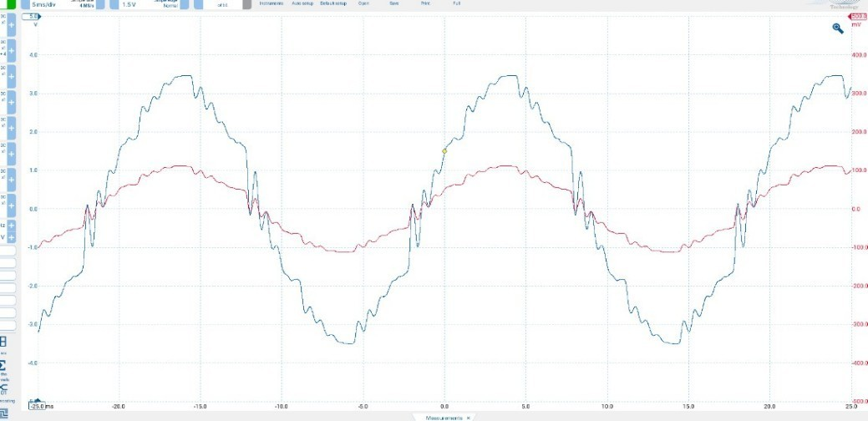The height and width of the screenshot is (421, 868).
Task: Click Save in the top toolbar
Action: coord(394,3)
